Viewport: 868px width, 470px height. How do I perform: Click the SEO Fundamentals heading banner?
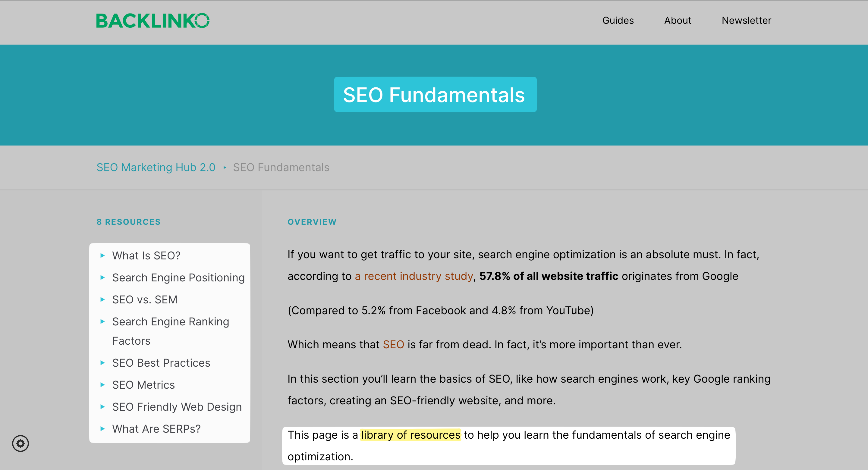[x=435, y=95]
